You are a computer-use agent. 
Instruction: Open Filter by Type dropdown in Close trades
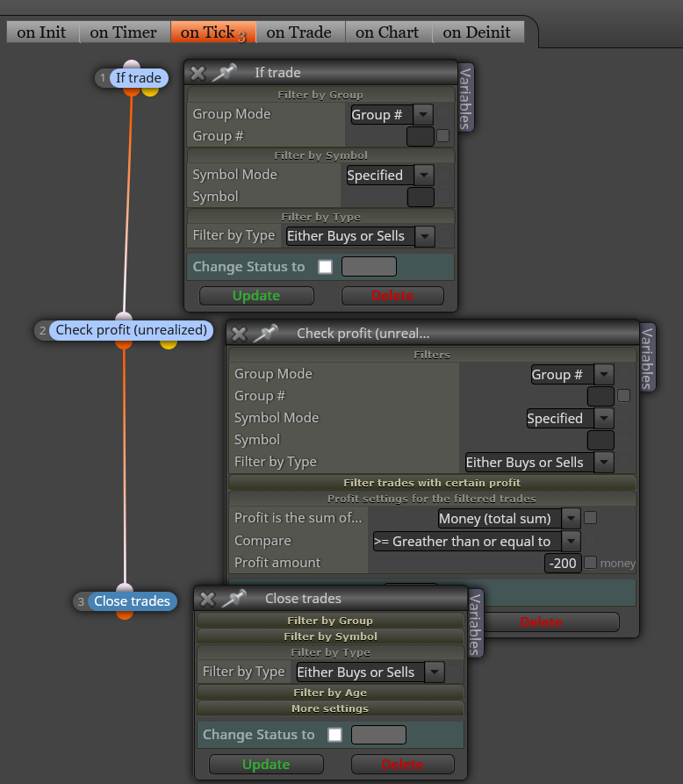click(370, 672)
